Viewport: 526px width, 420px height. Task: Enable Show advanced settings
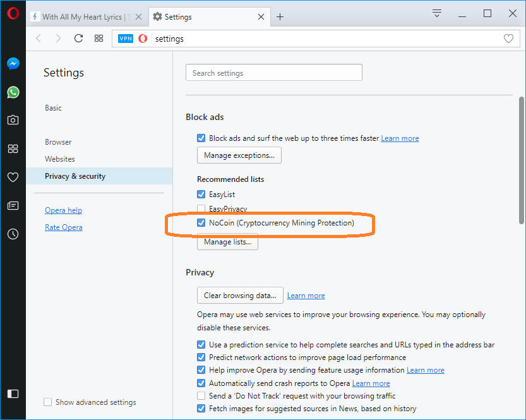47,402
